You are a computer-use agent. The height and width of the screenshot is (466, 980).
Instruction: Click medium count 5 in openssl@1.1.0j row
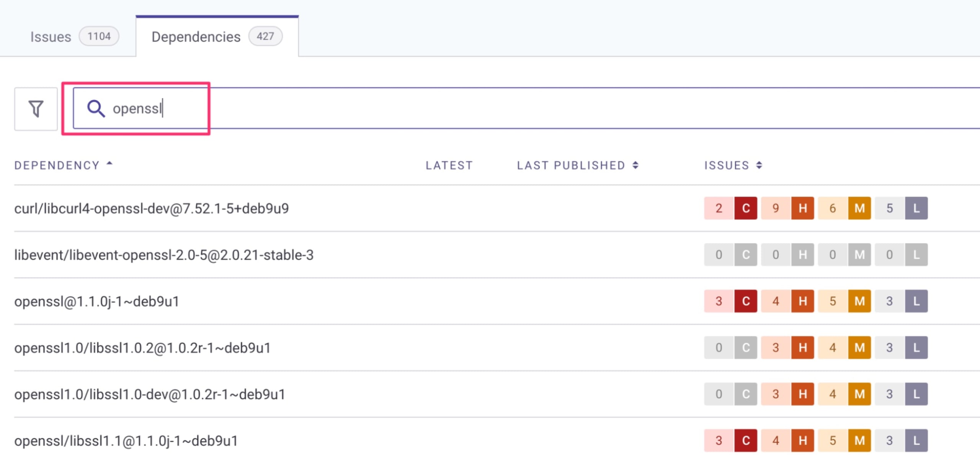point(833,301)
